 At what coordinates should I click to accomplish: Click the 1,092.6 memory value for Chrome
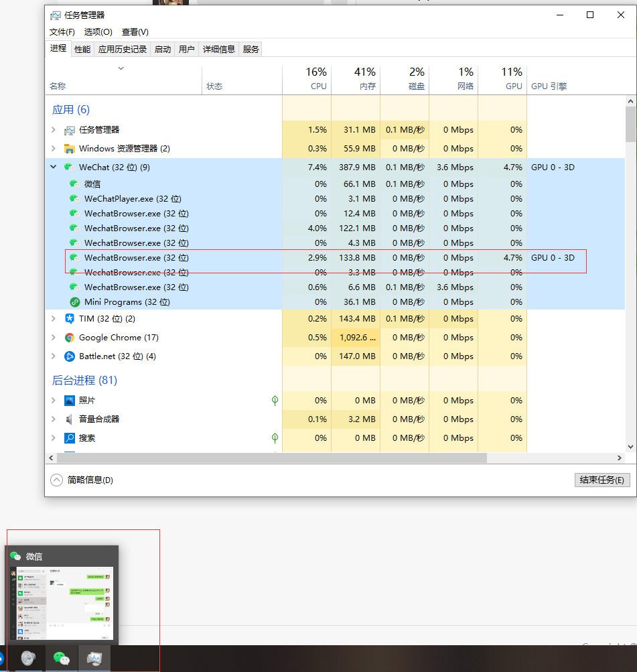pos(357,338)
